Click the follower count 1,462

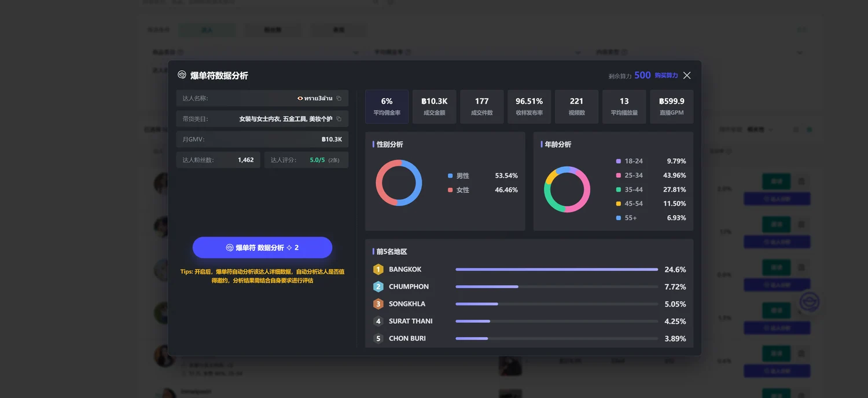245,160
